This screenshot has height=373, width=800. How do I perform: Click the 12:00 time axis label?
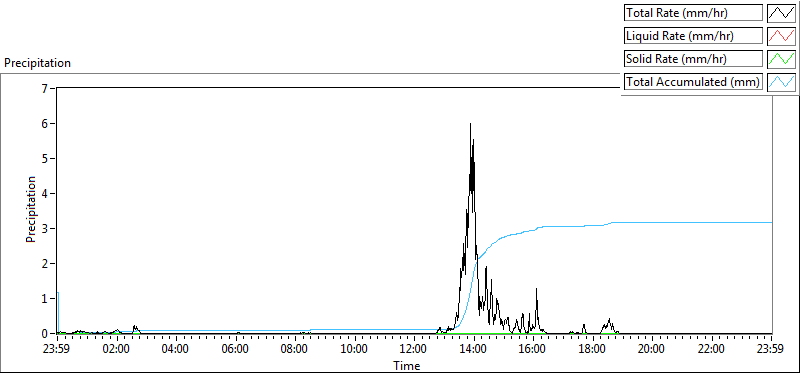(414, 350)
